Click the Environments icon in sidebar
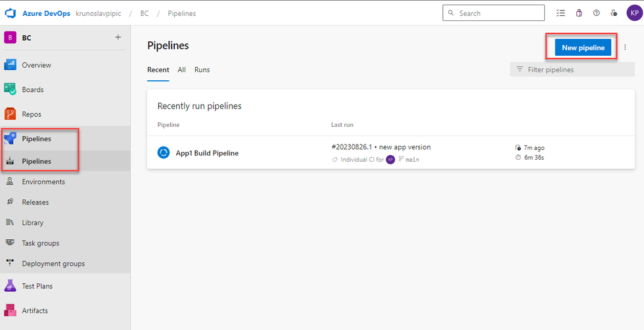 [x=11, y=181]
